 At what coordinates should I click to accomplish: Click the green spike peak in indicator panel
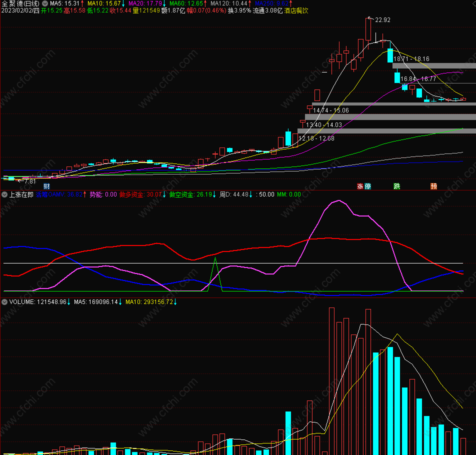215,258
